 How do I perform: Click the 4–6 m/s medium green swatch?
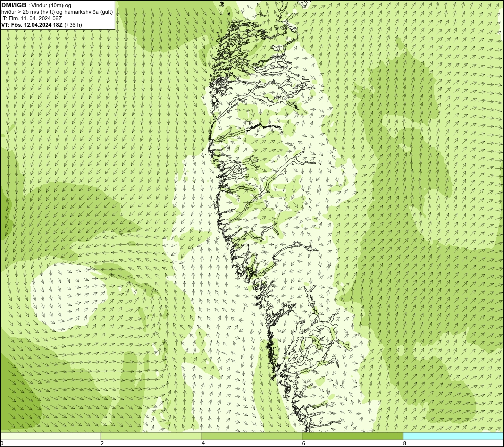tap(251, 436)
